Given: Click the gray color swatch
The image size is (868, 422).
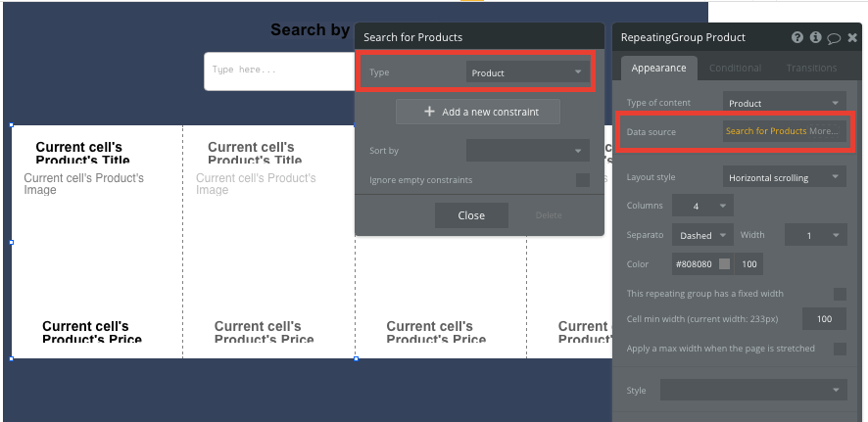Looking at the screenshot, I should click(x=724, y=264).
